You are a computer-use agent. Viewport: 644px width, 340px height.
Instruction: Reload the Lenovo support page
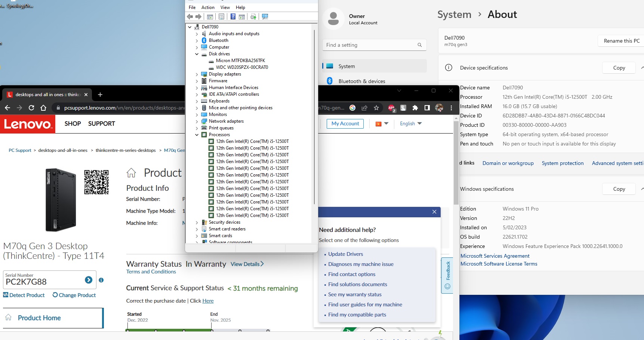31,108
